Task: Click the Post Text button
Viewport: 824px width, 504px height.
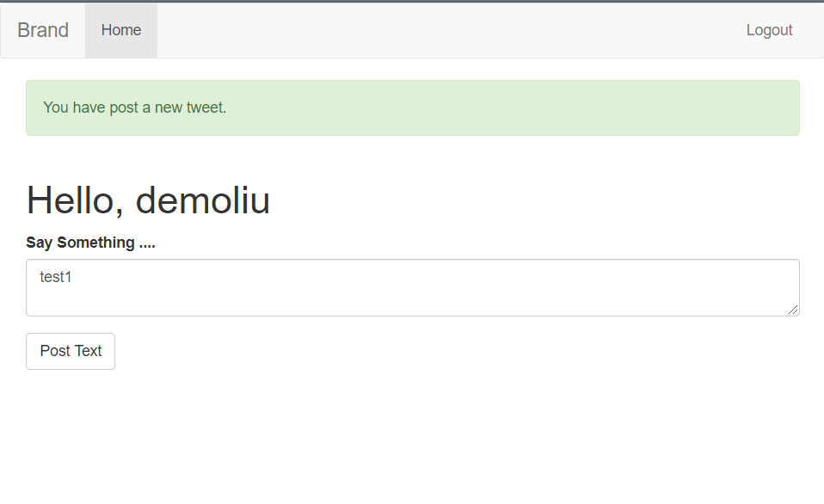Action: click(71, 351)
